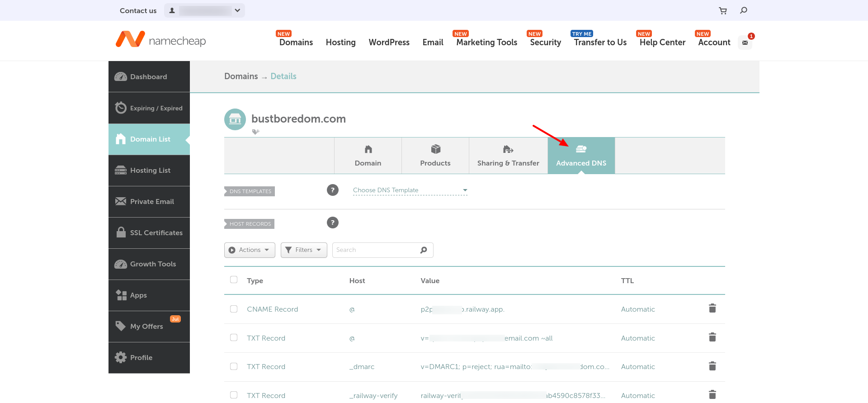Click the Host column header
Viewport: 868px width, 403px height.
357,280
